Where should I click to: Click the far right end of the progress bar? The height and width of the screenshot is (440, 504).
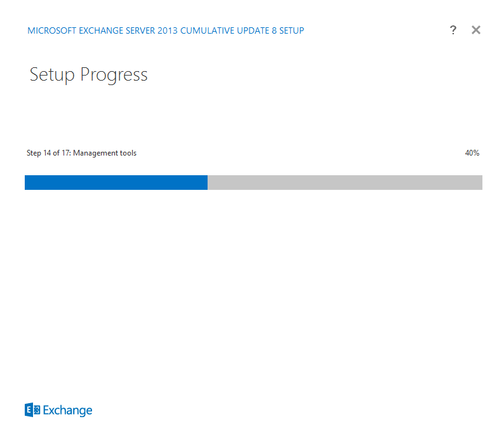click(481, 183)
